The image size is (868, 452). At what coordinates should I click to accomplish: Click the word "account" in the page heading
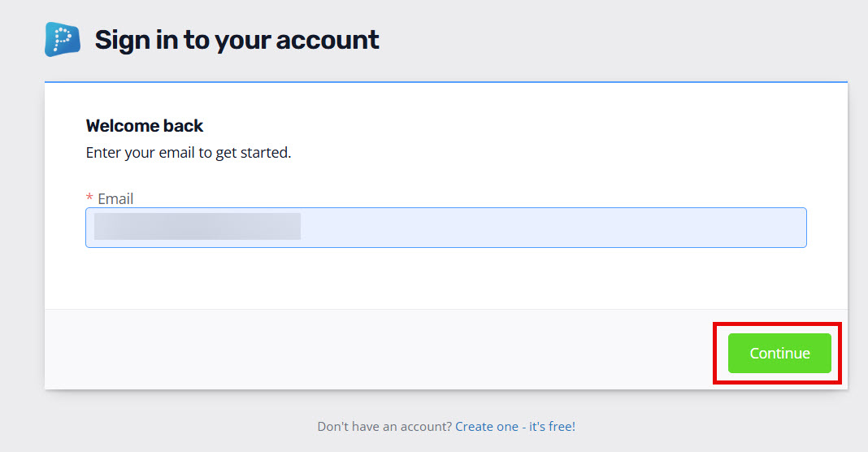pyautogui.click(x=328, y=41)
